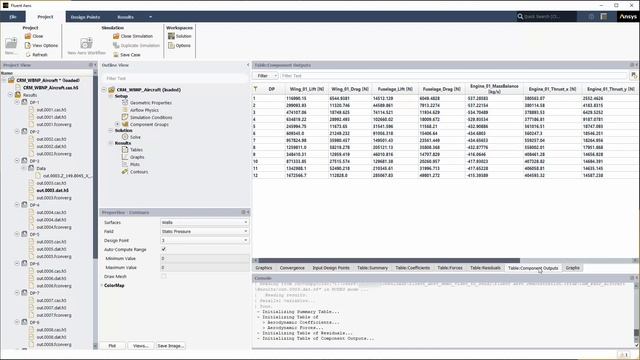Screen dimensions: 640x360
Task: Collapse the DP-4 tree node
Action: pyautogui.click(x=17, y=205)
